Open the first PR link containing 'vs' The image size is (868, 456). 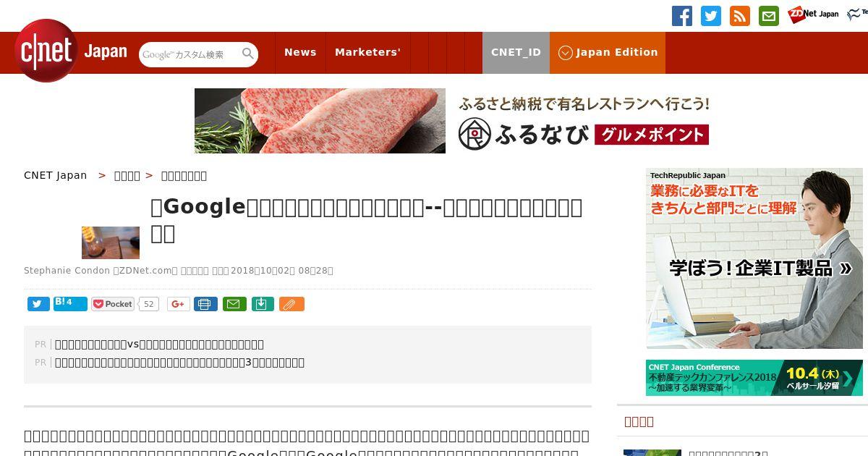coord(159,345)
